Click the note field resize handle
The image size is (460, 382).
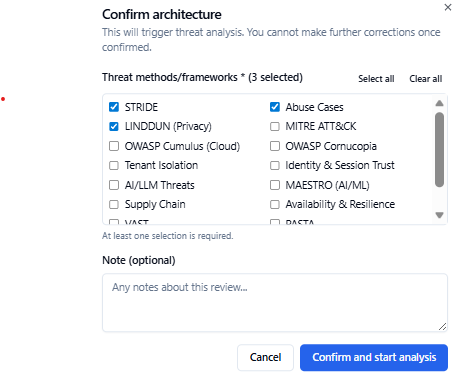tap(442, 327)
